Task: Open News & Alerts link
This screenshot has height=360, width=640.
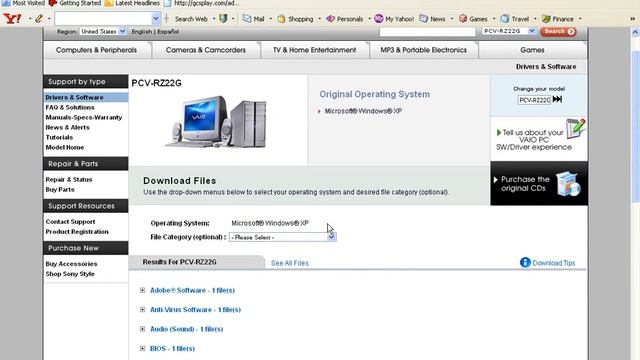Action: (67, 127)
